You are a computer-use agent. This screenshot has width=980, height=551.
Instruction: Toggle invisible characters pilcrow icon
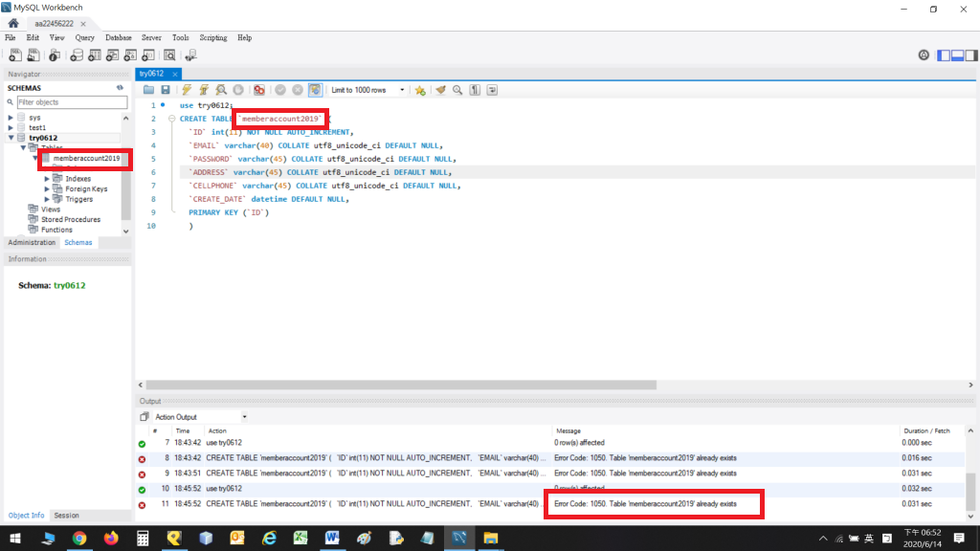click(x=475, y=90)
